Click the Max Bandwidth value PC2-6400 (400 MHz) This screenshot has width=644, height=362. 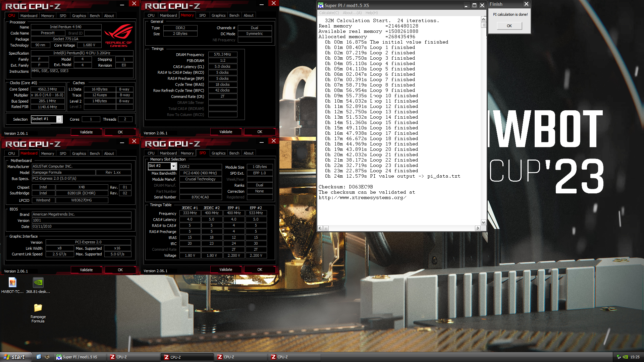point(200,173)
